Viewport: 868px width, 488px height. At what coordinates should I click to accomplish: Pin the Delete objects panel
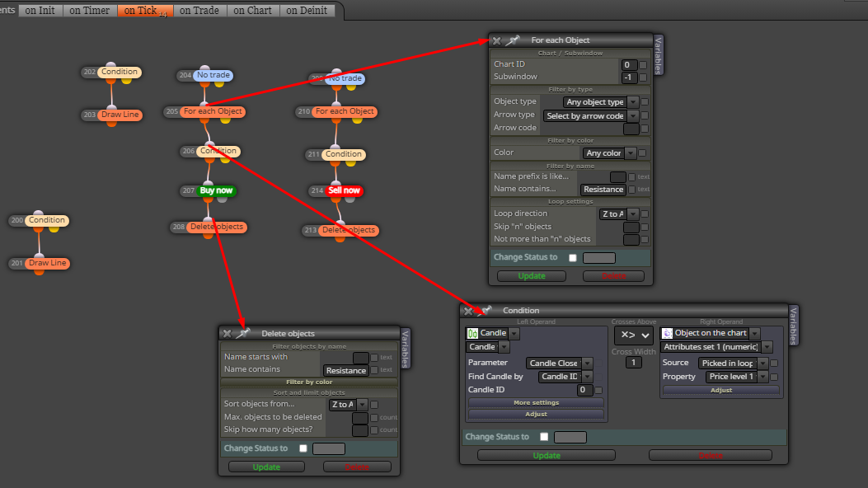pos(243,333)
